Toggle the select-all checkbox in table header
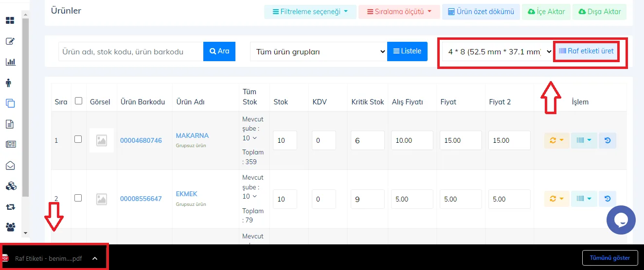The image size is (644, 270). [78, 101]
